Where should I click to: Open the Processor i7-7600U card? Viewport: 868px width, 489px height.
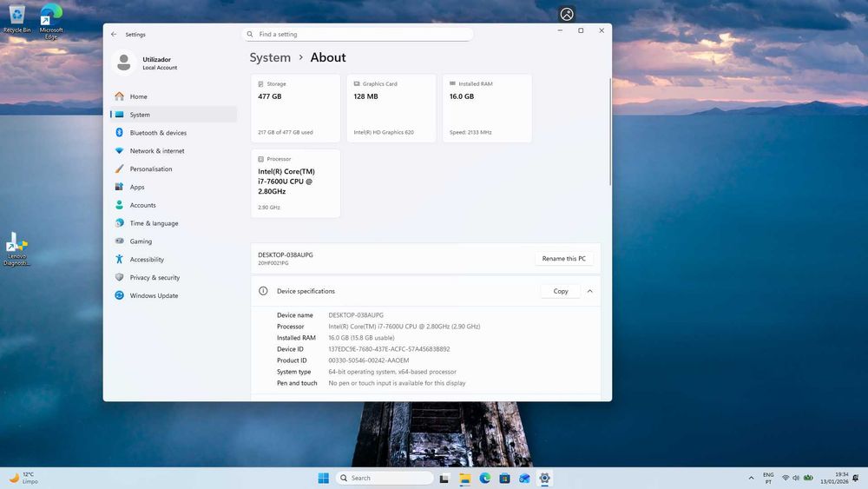pos(296,183)
